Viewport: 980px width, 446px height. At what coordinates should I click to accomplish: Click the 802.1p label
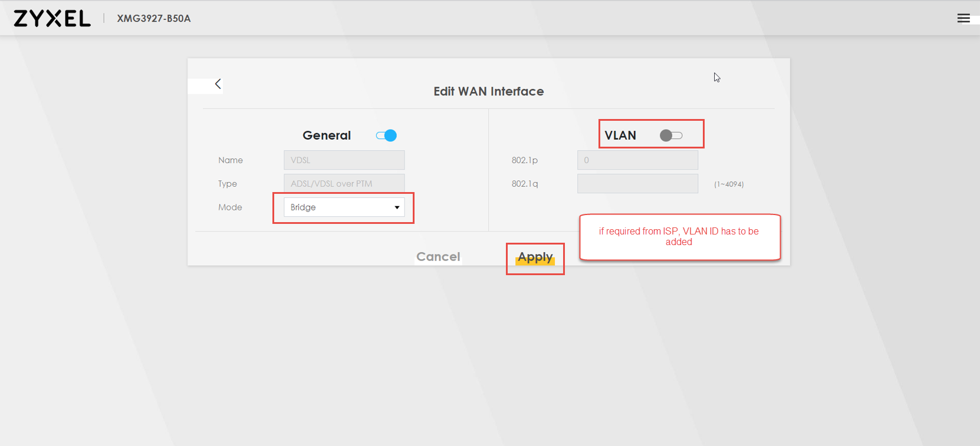[525, 160]
